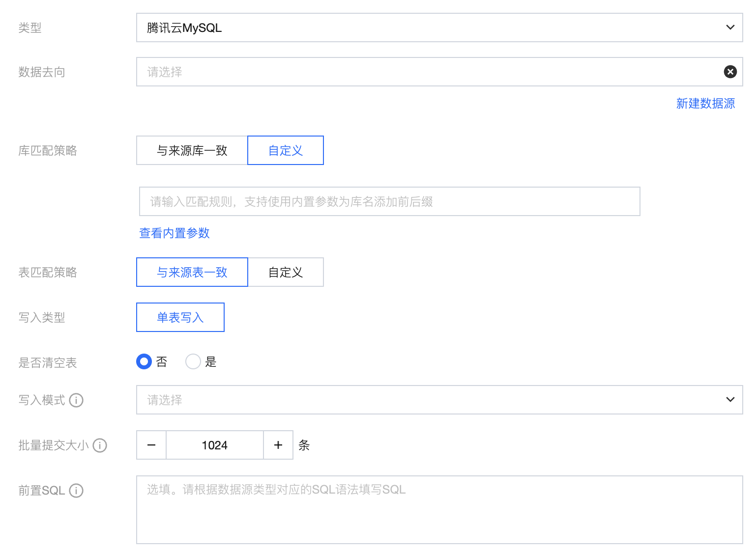
Task: Increase batch size with plus button
Action: 278,445
